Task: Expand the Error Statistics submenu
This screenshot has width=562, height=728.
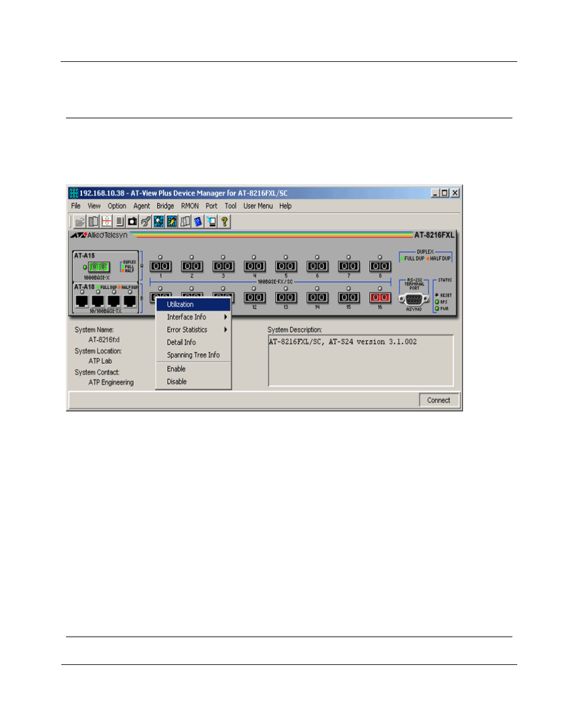Action: coord(193,330)
